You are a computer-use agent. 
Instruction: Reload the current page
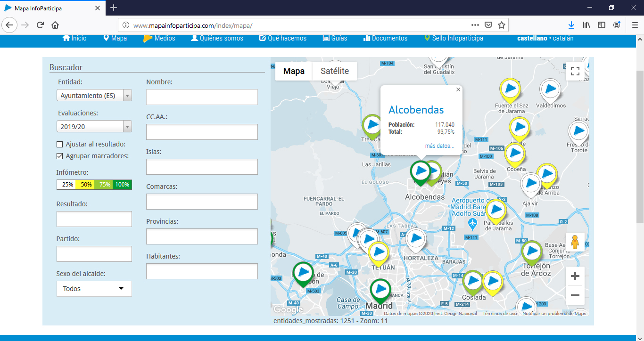point(41,25)
